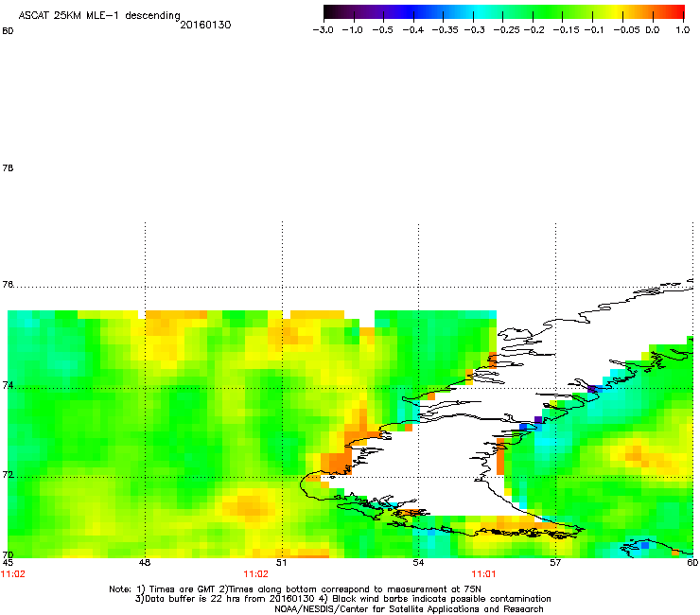Click the "-0.05" color scale label
Image resolution: width=700 pixels, height=615 pixels.
(x=626, y=30)
